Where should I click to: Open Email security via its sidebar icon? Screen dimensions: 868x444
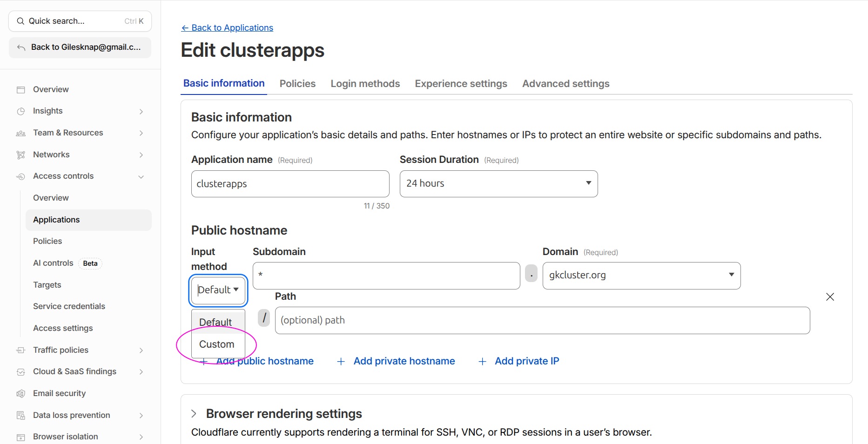(21, 393)
